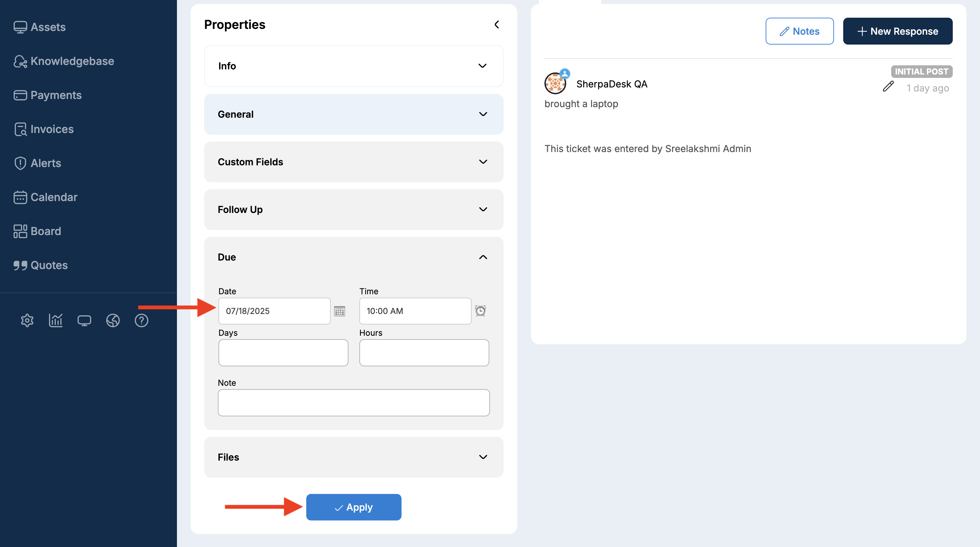Go to Invoices in sidebar menu
980x547 pixels.
pyautogui.click(x=52, y=129)
